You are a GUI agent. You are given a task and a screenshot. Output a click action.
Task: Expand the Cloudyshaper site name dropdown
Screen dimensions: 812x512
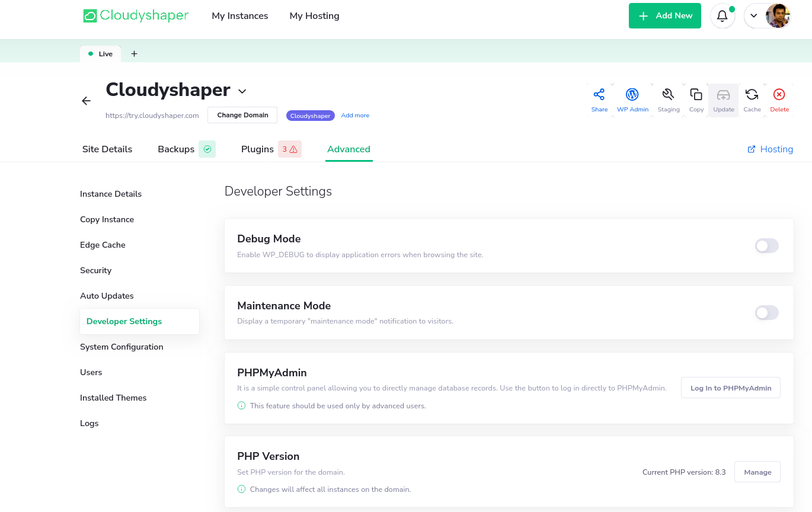click(242, 91)
